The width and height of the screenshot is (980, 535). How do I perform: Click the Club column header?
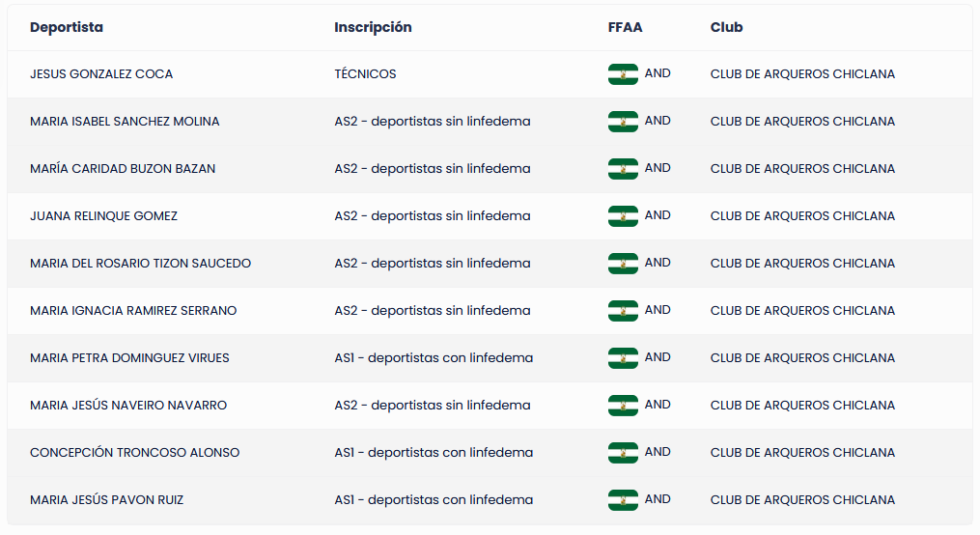click(x=726, y=27)
